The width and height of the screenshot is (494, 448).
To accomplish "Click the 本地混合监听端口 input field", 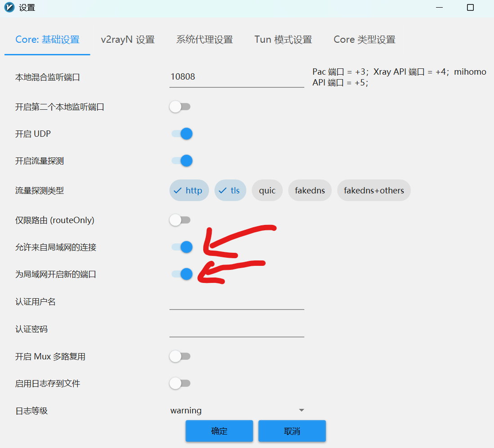I will click(x=237, y=77).
